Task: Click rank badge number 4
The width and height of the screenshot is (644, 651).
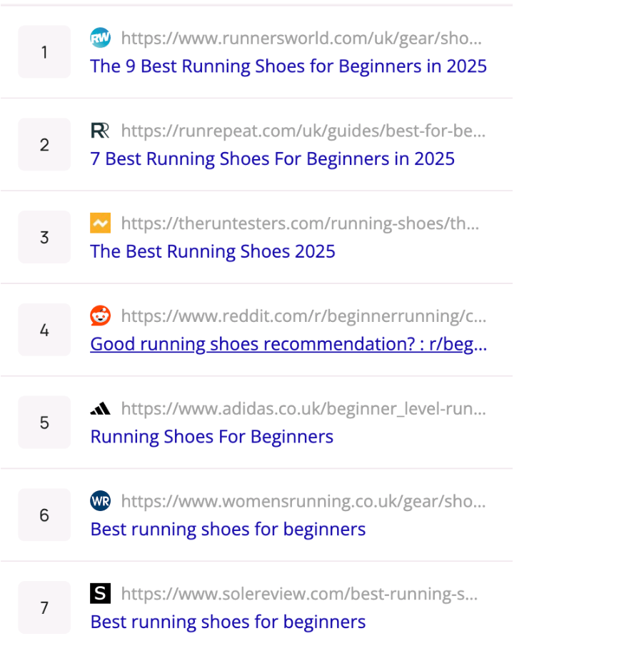Action: click(x=44, y=330)
